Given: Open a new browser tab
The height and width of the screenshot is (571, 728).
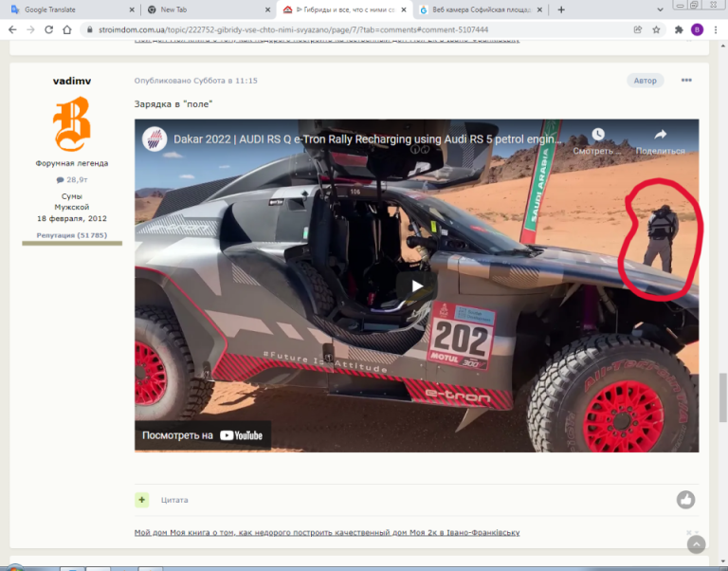Looking at the screenshot, I should (x=561, y=9).
